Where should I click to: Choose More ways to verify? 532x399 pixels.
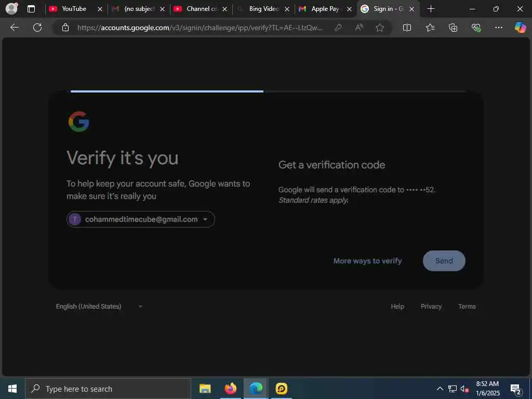coord(367,261)
